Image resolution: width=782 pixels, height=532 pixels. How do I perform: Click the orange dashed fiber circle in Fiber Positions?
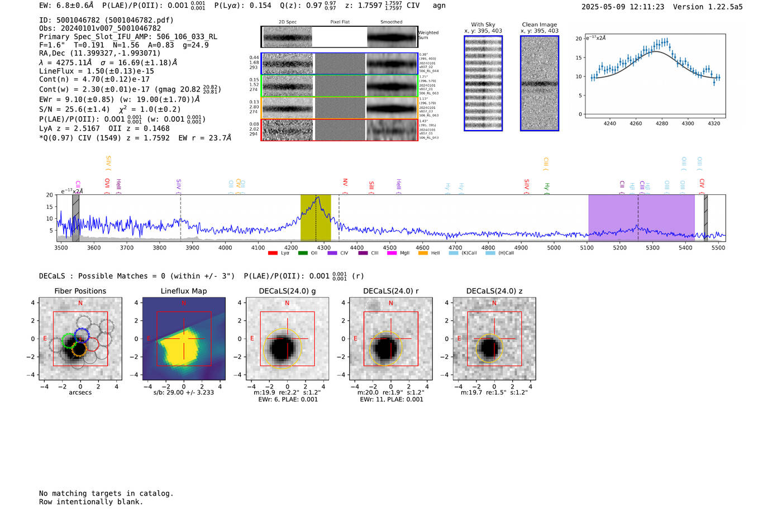(79, 349)
